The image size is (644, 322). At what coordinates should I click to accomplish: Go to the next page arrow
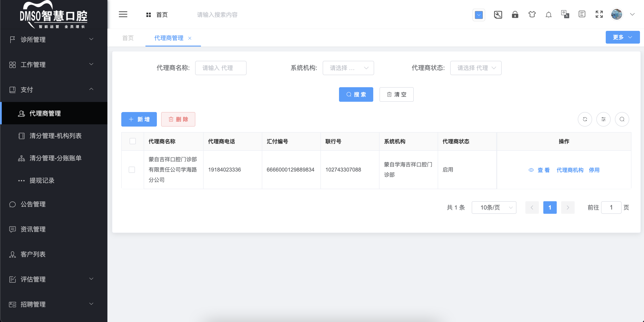(568, 207)
